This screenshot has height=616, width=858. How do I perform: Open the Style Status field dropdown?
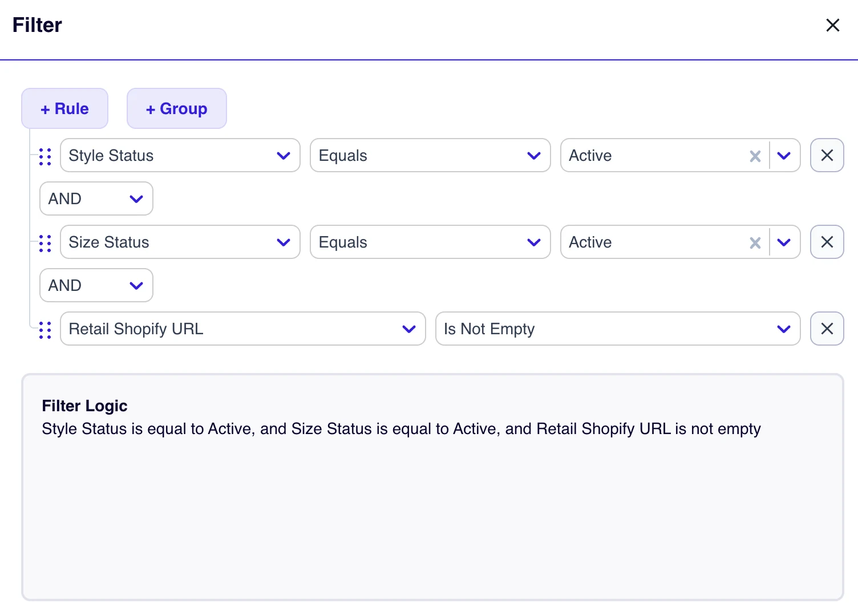click(180, 155)
